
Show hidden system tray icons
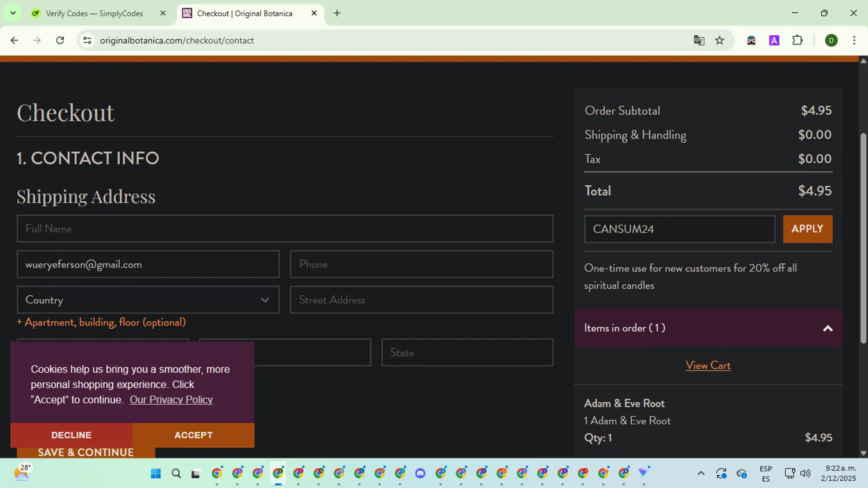click(701, 474)
